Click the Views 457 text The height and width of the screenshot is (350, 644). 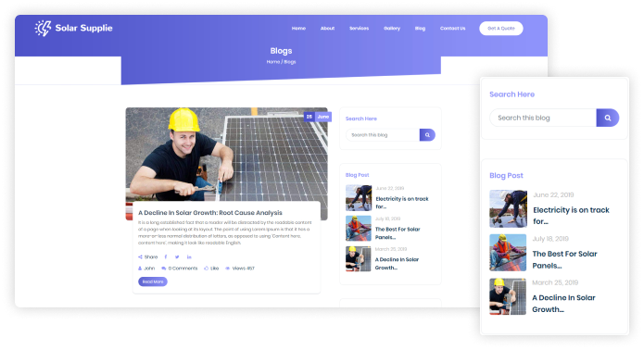tap(243, 269)
